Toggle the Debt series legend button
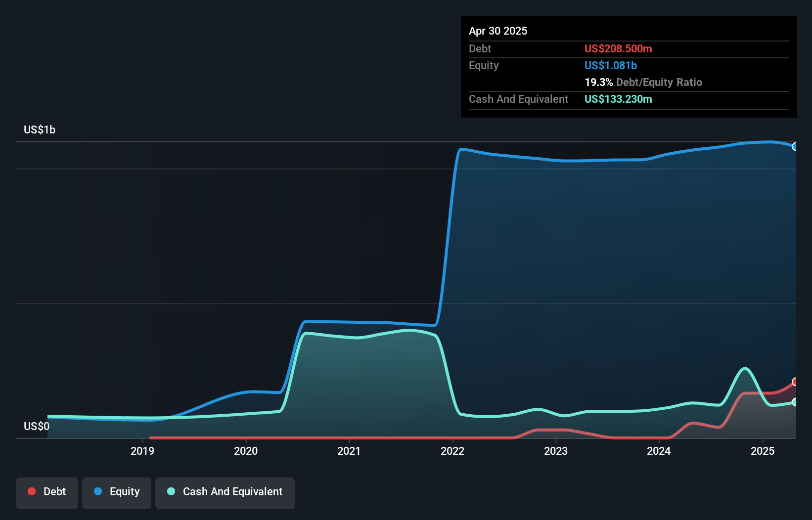The height and width of the screenshot is (520, 812). click(x=47, y=493)
